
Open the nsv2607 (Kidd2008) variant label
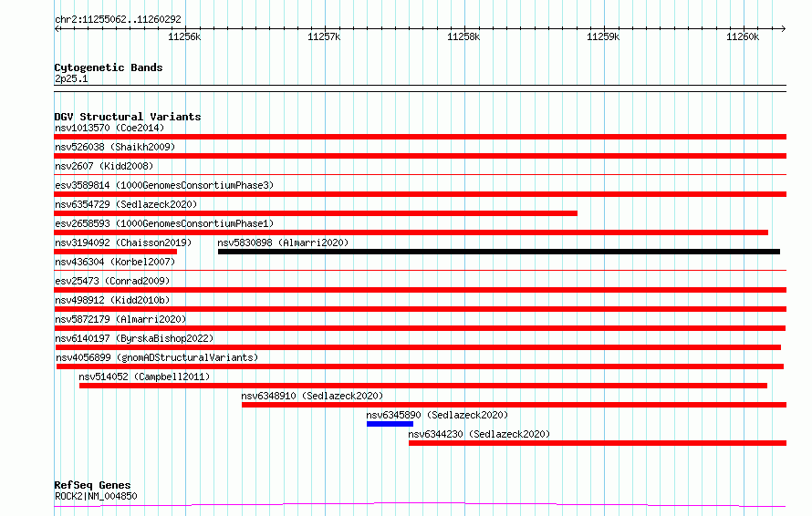tap(104, 166)
